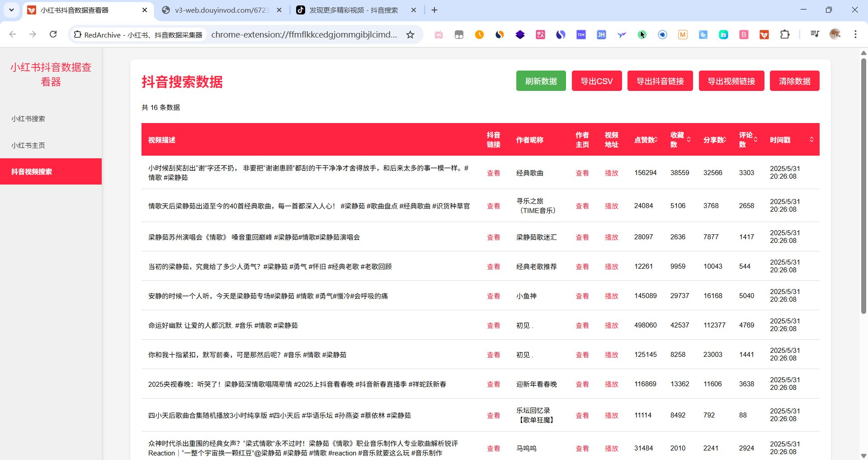Click the 导出CSV button

coord(597,81)
